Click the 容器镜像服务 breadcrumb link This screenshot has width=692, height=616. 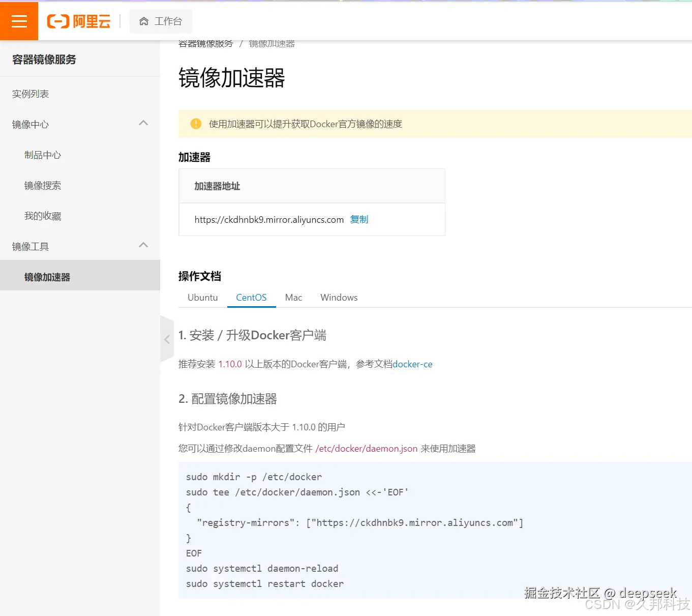tap(205, 44)
